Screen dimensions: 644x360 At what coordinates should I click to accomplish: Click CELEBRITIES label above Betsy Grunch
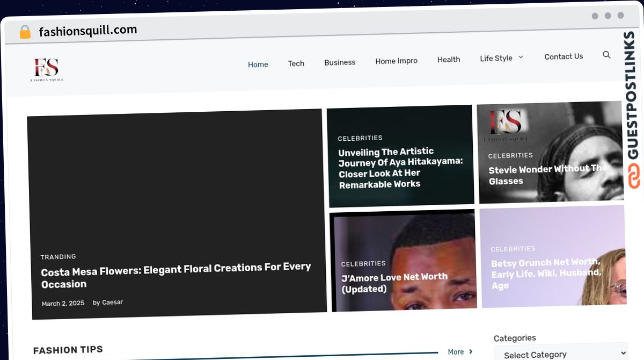click(x=513, y=249)
